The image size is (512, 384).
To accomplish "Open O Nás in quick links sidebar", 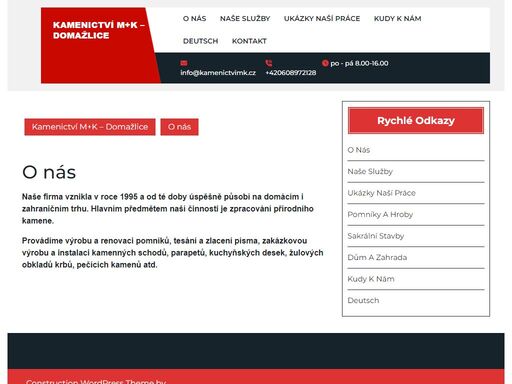I will pos(359,150).
